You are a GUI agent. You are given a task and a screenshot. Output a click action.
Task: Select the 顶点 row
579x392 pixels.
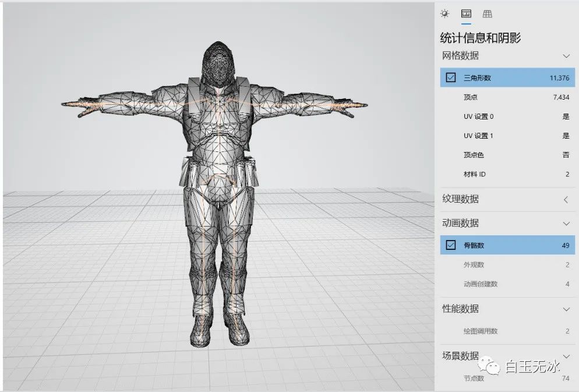click(x=507, y=97)
